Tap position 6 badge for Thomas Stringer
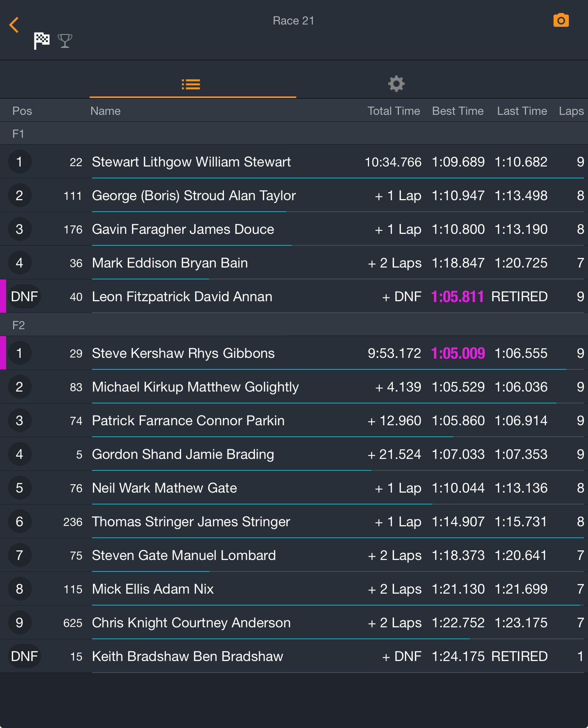 (20, 522)
